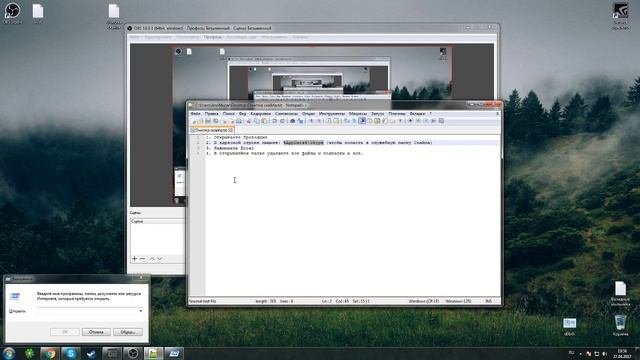Click the volume speaker icon in system tray
Viewport: 640px width, 360px height.
[x=604, y=354]
